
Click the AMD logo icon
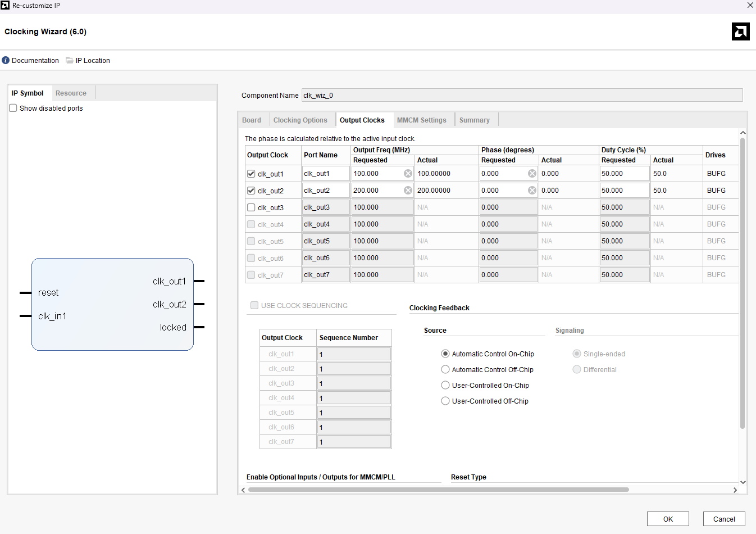coord(740,31)
